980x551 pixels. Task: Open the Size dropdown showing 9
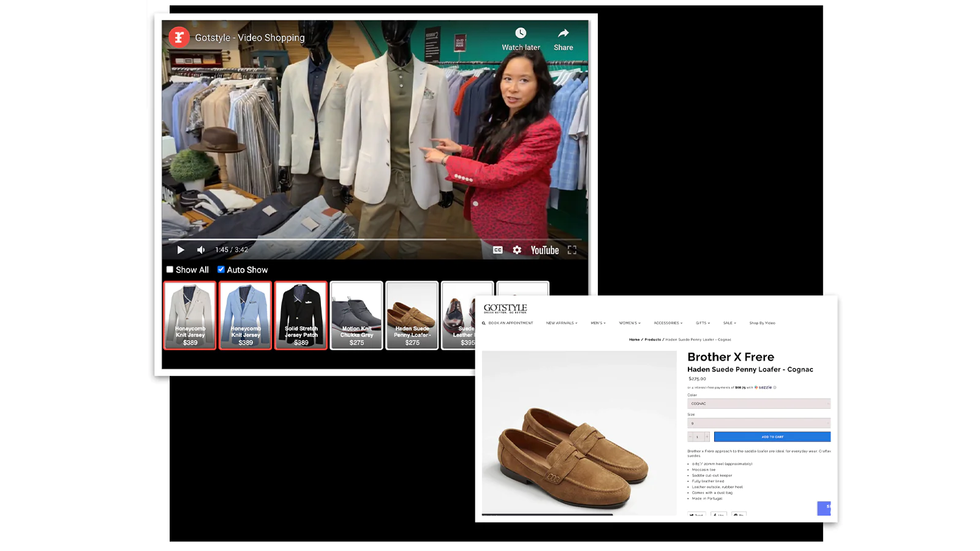click(759, 423)
